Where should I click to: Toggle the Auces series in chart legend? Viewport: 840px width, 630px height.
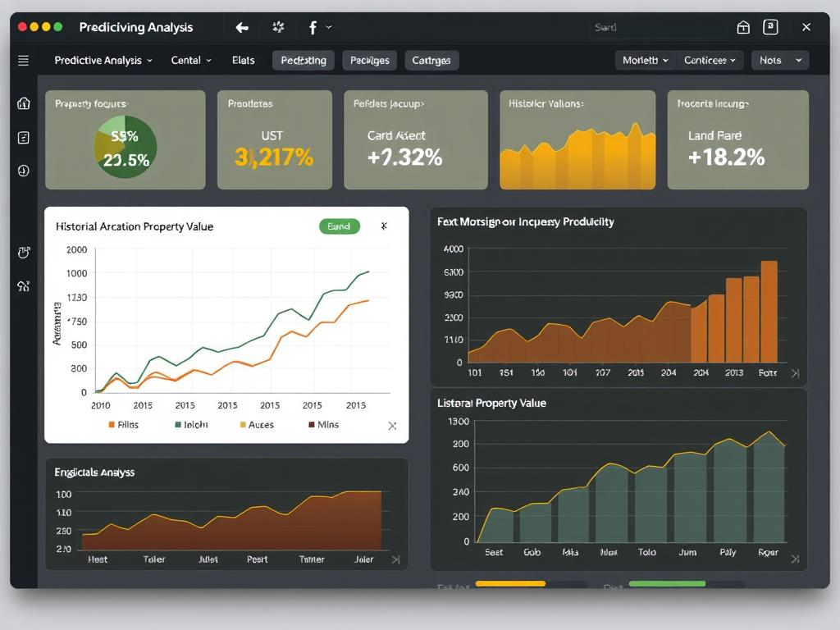tap(256, 425)
